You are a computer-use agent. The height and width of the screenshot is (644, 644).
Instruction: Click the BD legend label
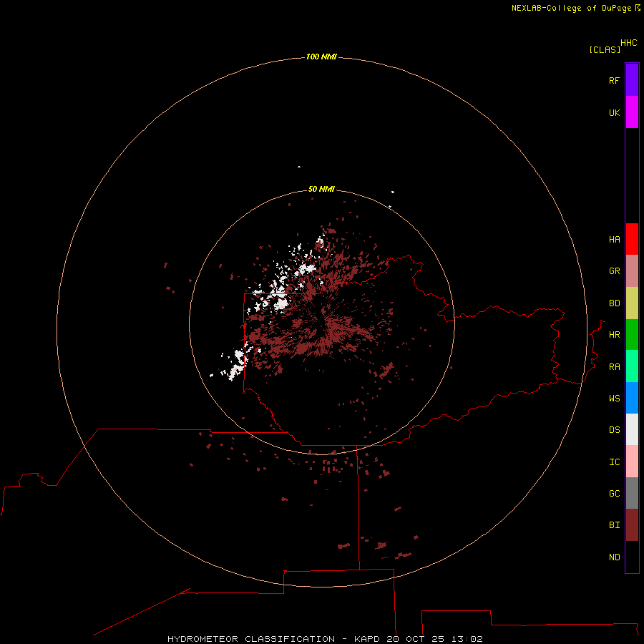[614, 303]
